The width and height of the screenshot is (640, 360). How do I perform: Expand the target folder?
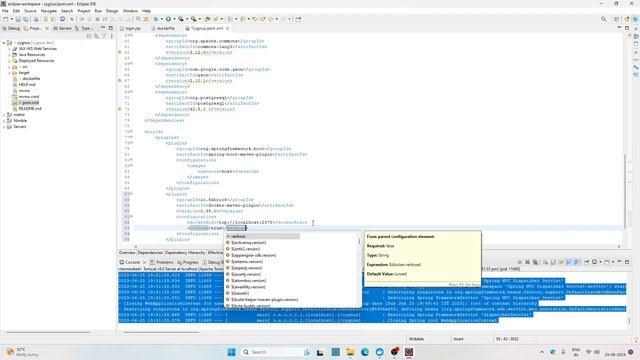coord(9,73)
